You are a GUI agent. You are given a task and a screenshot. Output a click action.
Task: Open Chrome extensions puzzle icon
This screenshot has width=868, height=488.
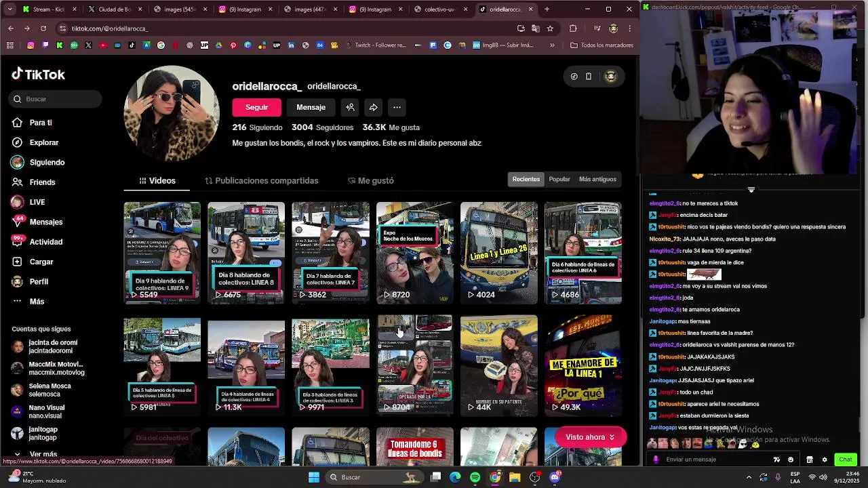(x=573, y=28)
